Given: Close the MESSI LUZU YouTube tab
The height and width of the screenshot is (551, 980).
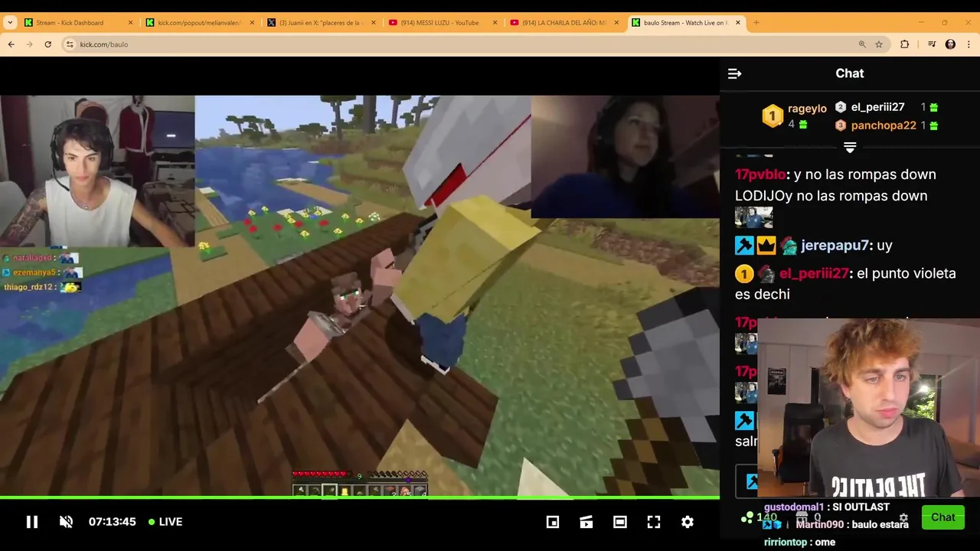Looking at the screenshot, I should (x=495, y=23).
